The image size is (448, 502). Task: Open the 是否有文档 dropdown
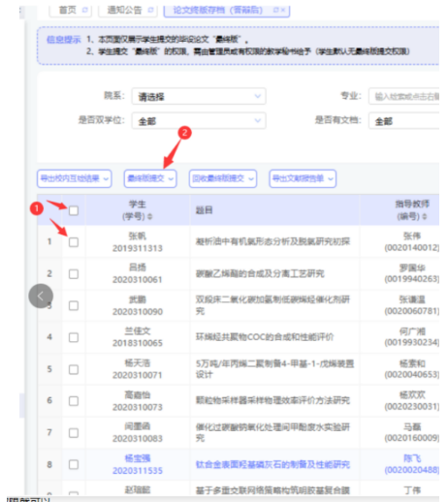403,120
